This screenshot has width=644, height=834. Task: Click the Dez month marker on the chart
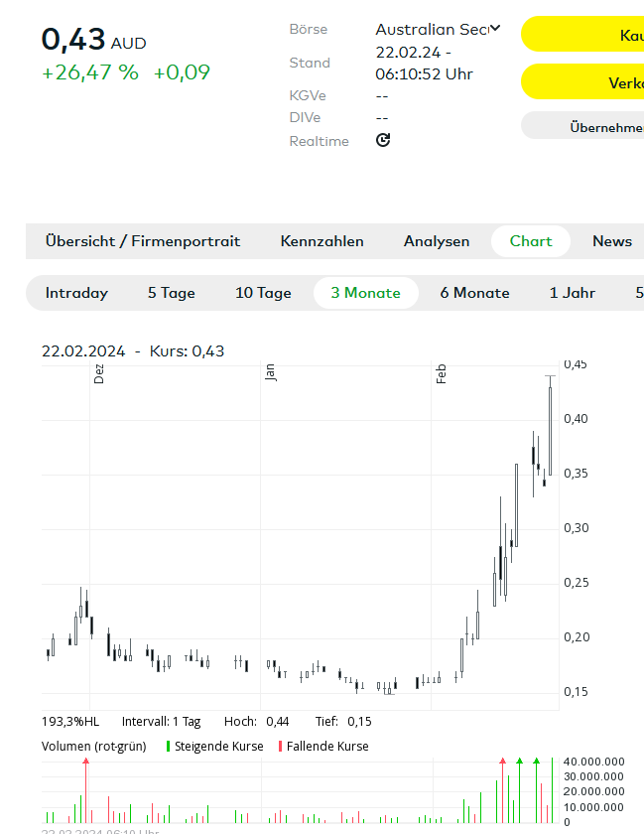pos(99,373)
